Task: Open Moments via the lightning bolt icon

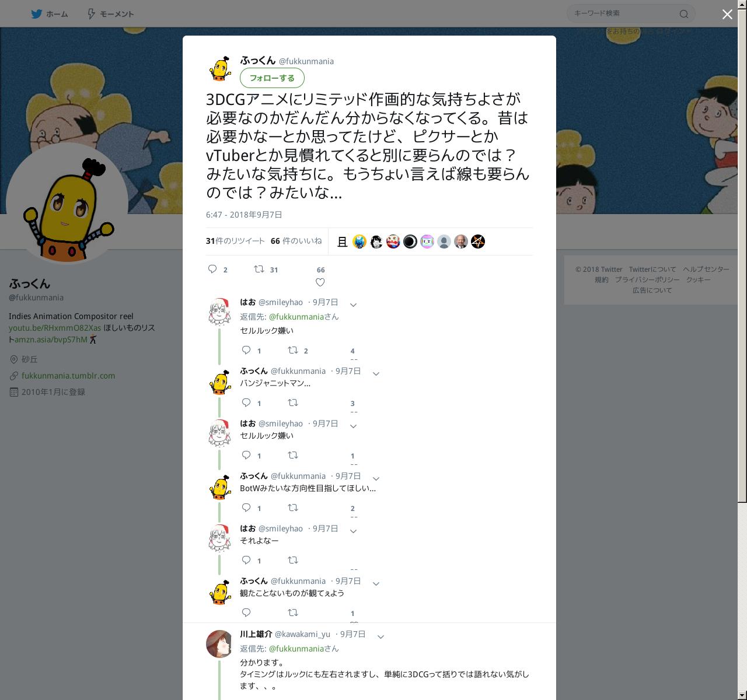Action: point(91,13)
